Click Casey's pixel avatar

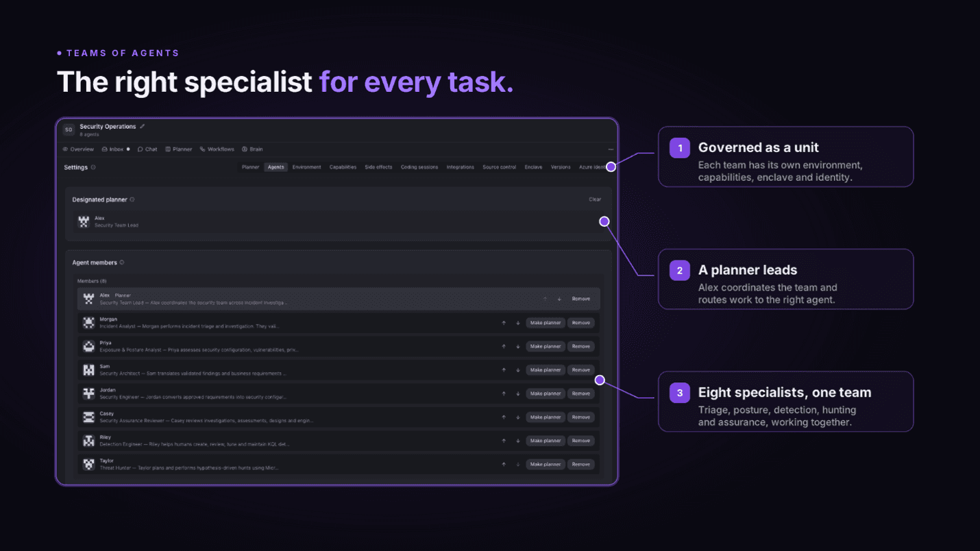tap(88, 417)
